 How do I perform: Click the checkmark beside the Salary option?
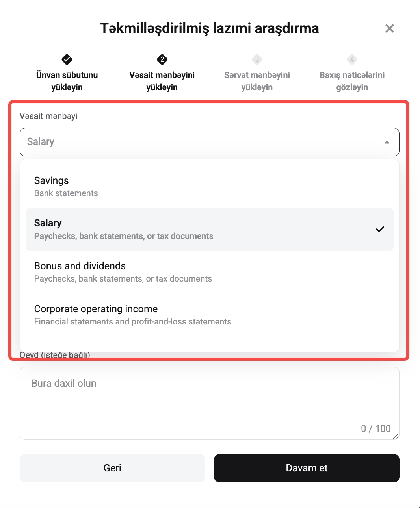click(x=380, y=229)
